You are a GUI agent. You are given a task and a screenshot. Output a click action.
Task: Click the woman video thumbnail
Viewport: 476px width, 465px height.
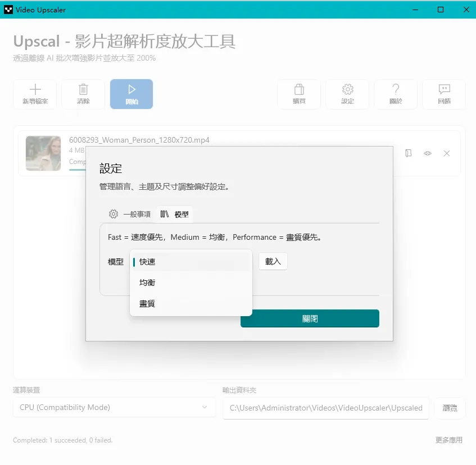[43, 153]
